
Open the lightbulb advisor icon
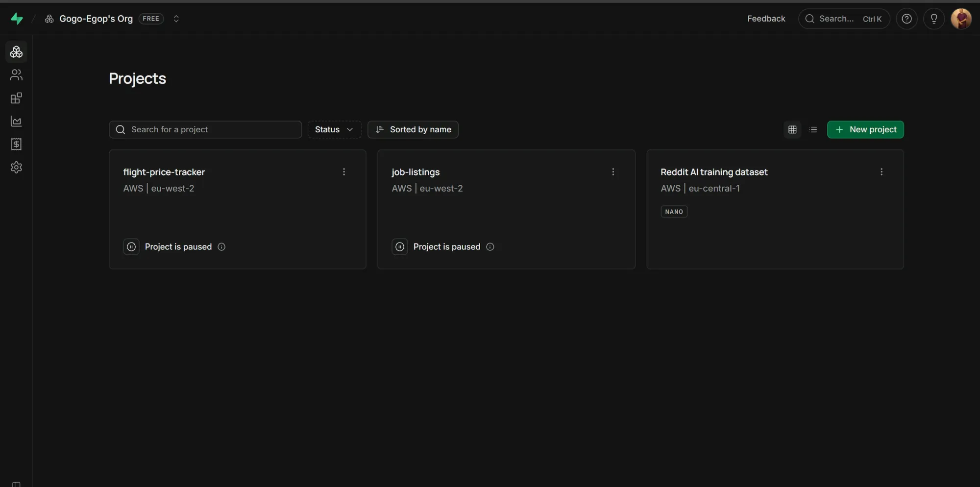pos(934,19)
